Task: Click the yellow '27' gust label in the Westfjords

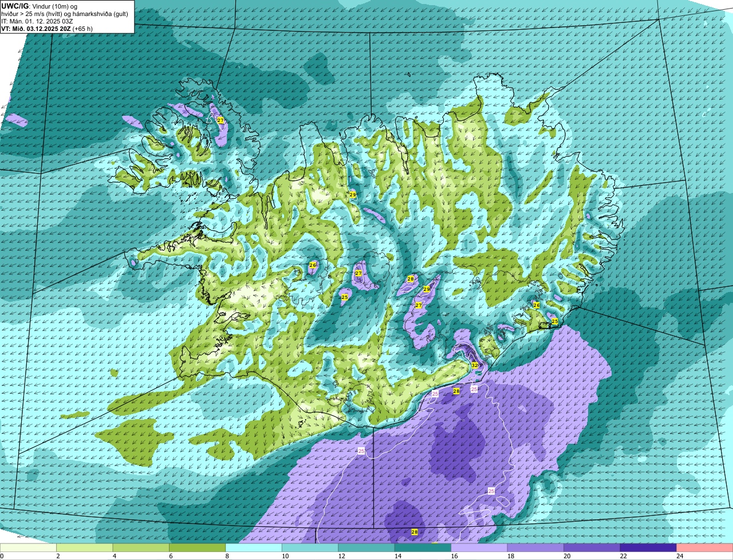Action: tap(220, 120)
